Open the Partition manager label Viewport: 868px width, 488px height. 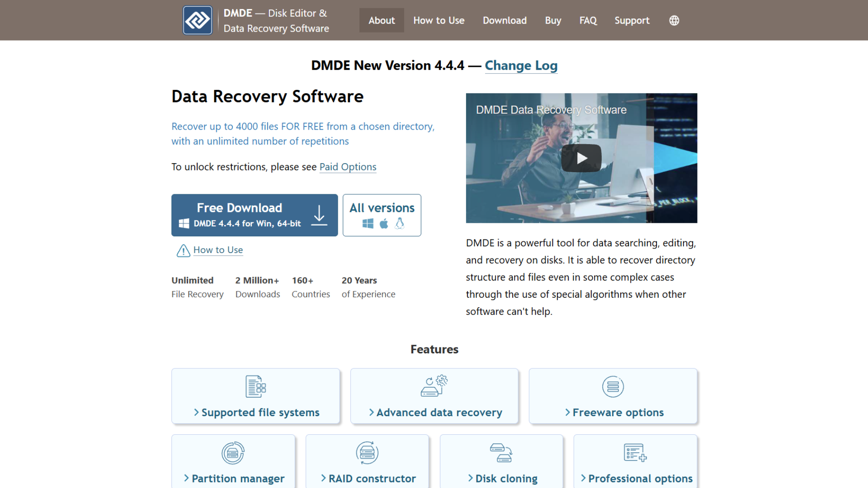pos(238,479)
